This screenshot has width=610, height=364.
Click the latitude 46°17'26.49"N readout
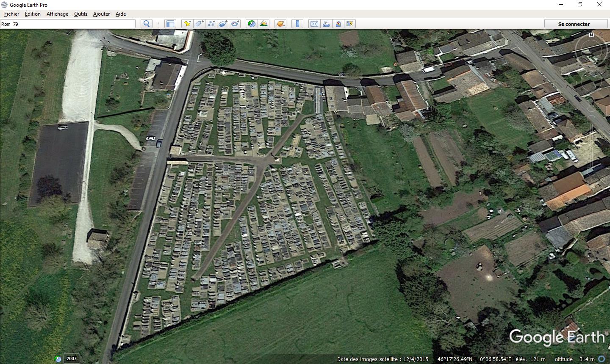tap(455, 359)
